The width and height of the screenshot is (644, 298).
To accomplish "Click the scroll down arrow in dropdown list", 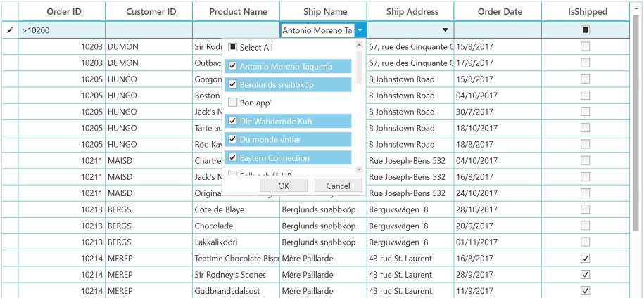I will pyautogui.click(x=359, y=169).
